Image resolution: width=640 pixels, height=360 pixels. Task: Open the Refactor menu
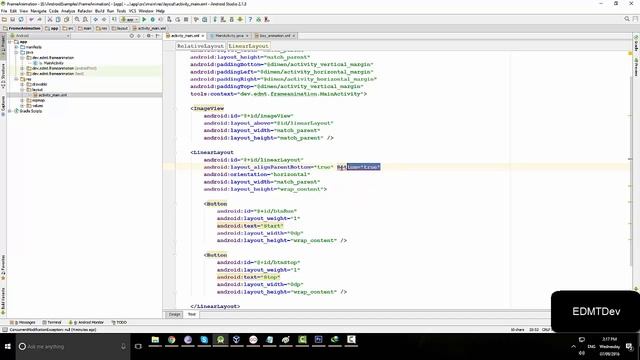pos(85,11)
